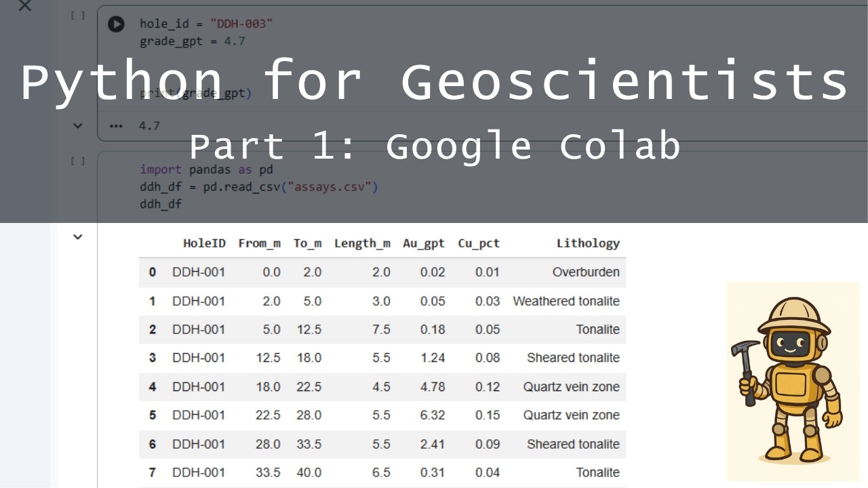Click the Cu_pct value 0.15

tap(488, 415)
